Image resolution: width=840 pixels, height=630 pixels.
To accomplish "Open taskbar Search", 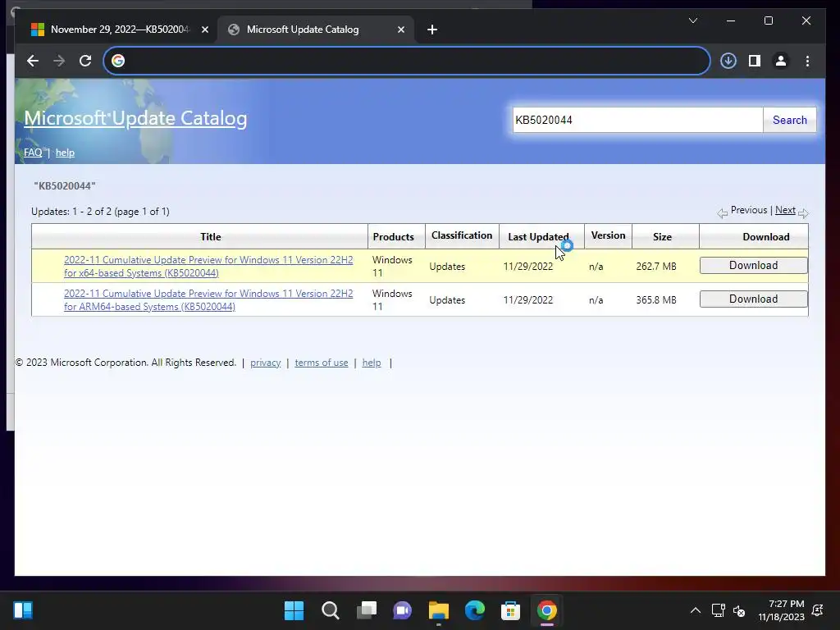I will [x=330, y=610].
